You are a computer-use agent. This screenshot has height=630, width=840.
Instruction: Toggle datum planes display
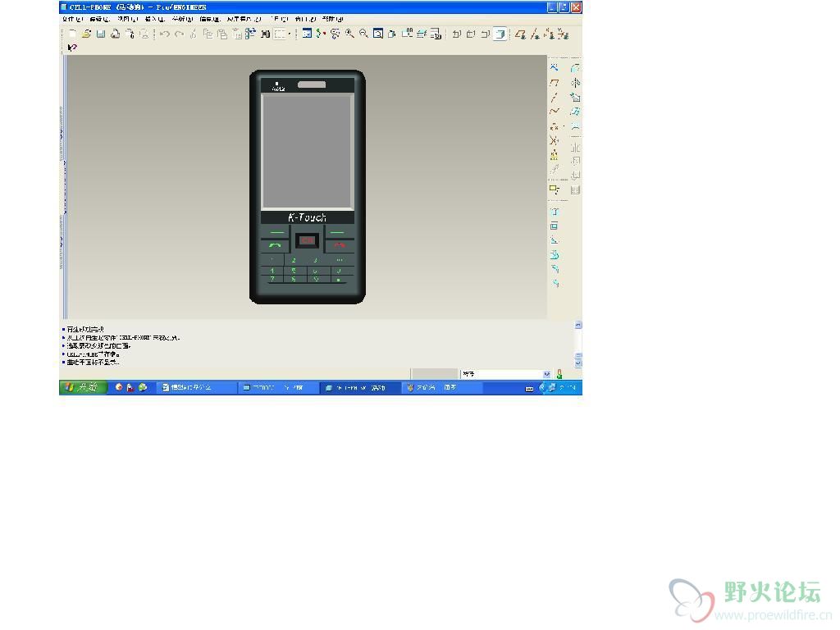[x=520, y=34]
